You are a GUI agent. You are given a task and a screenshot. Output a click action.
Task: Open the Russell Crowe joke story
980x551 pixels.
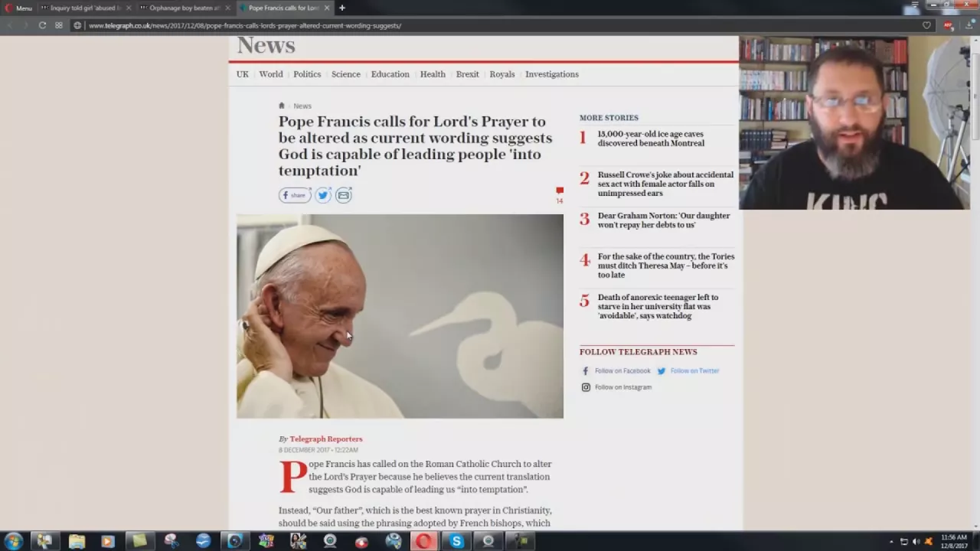tap(665, 184)
